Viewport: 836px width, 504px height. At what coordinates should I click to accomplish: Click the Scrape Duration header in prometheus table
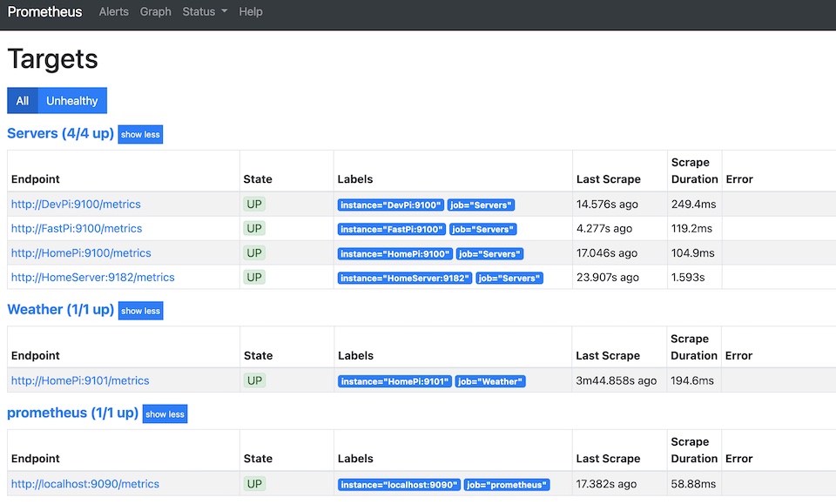(694, 450)
